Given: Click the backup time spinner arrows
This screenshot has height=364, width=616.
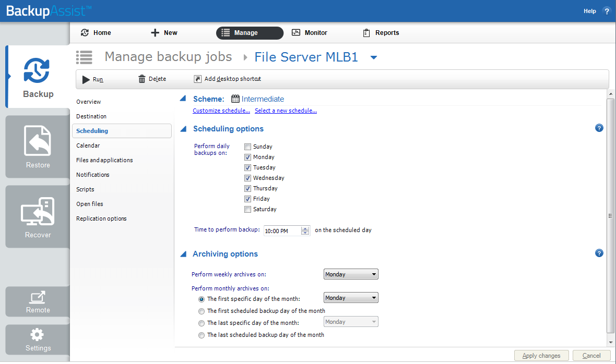Looking at the screenshot, I should click(305, 230).
